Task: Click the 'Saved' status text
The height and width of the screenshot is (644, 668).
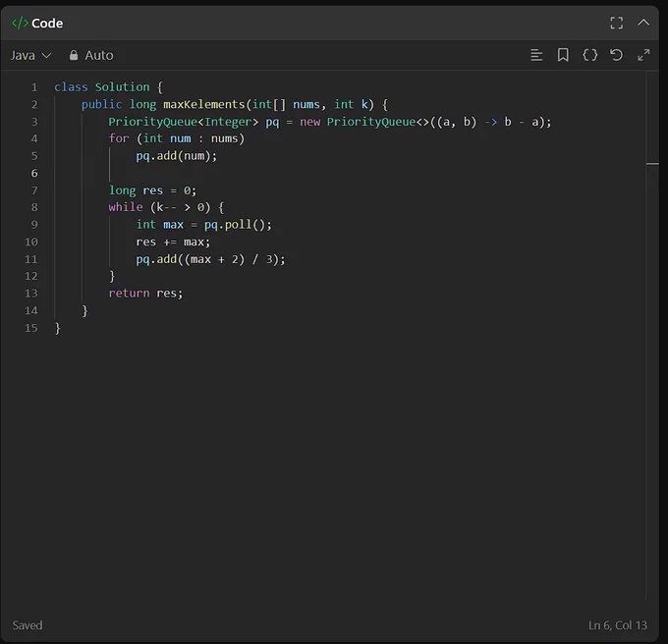Action: [x=28, y=625]
